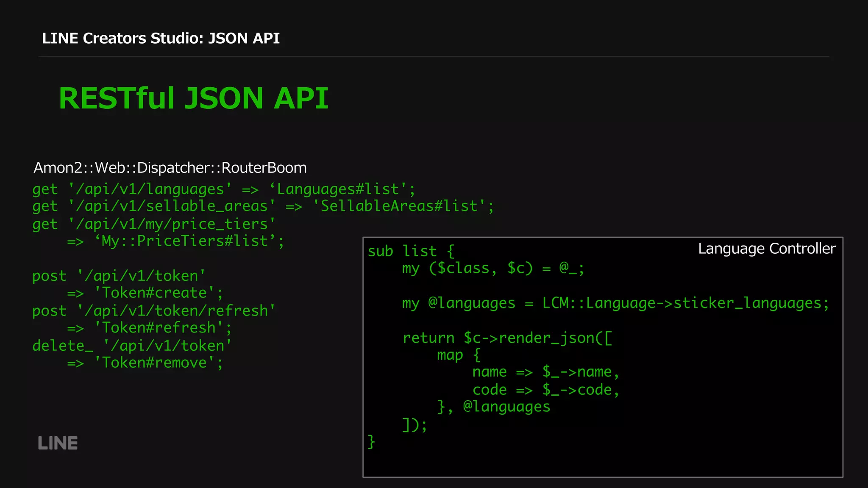Screen dimensions: 868x488
Task: Click the 'name => $_->name,' line
Action: coord(546,372)
